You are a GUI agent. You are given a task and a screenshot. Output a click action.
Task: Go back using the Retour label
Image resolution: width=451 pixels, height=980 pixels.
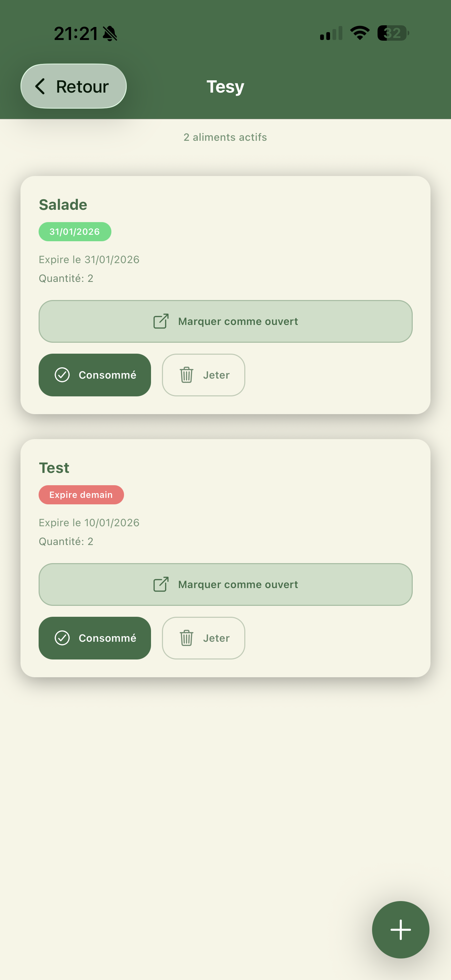[x=82, y=87]
